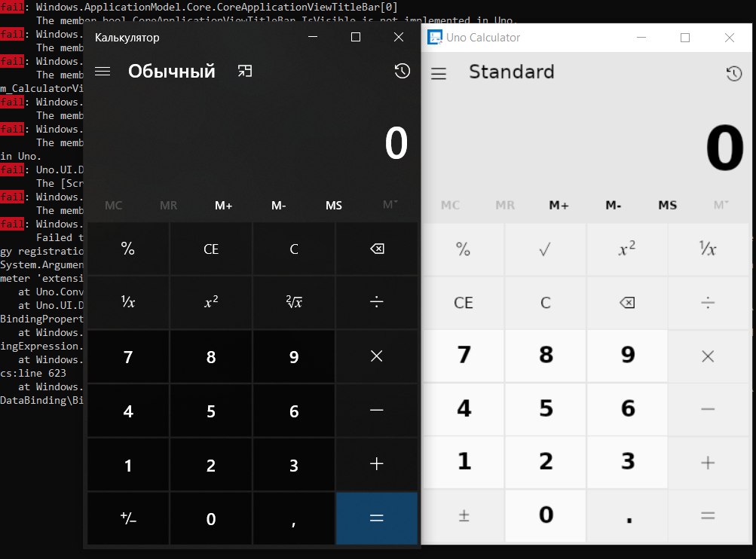Click backspace icon in Uno Calculator
756x559 pixels.
[627, 303]
